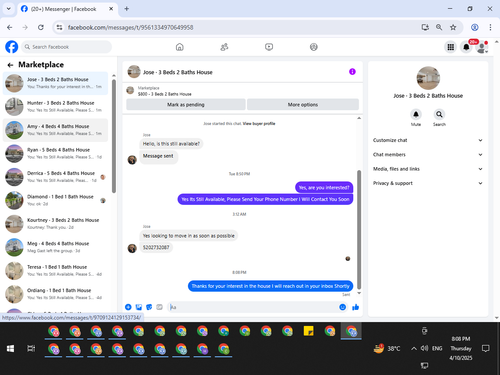The image size is (500, 375).
Task: Open Teresa - 1 Bed 1 Bath chat
Action: tap(56, 270)
